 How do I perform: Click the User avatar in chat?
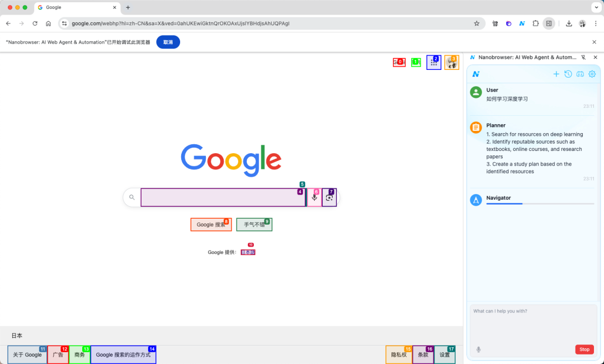pyautogui.click(x=476, y=92)
